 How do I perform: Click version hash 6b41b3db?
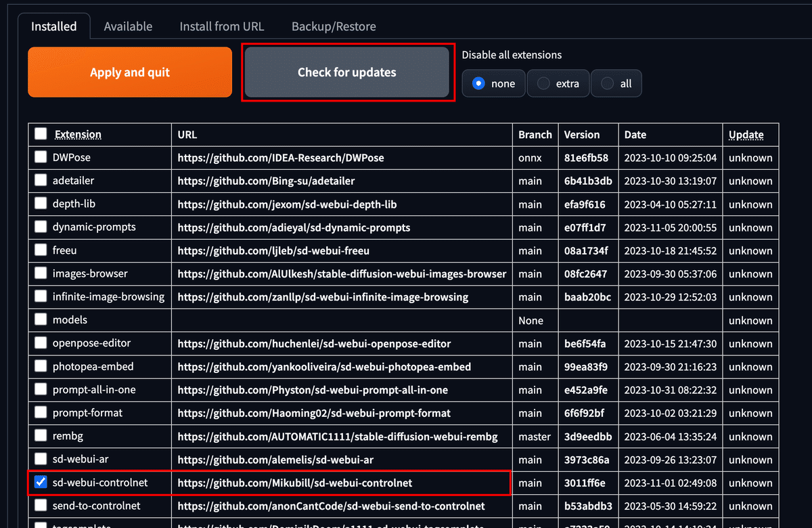tap(588, 181)
